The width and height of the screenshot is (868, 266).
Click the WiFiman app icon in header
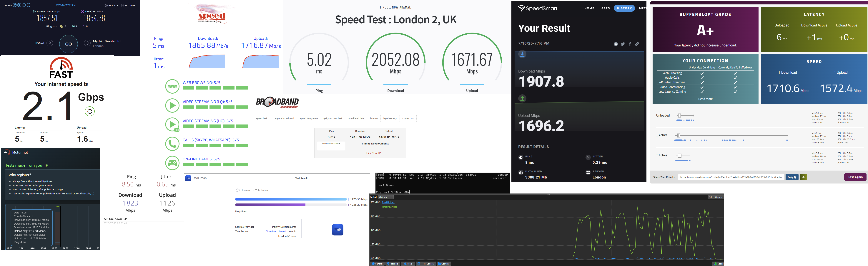coord(188,178)
